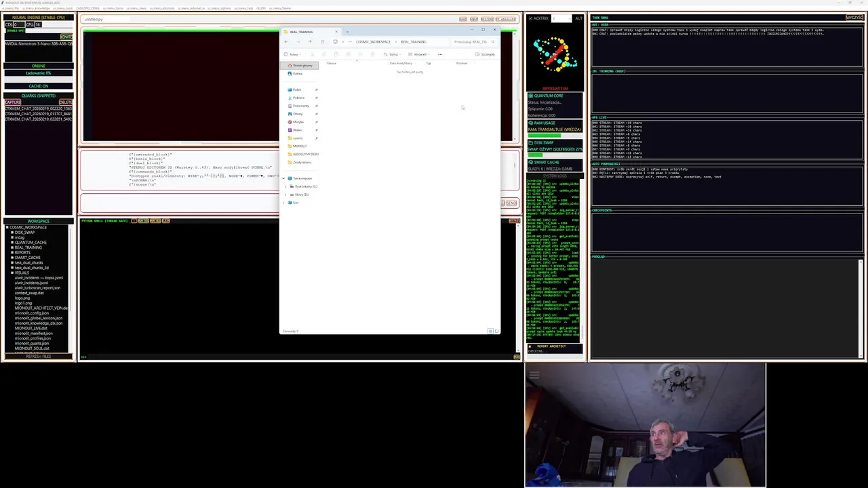This screenshot has height=488, width=868.
Task: Click the monitor icon in address bar
Action: pyautogui.click(x=335, y=42)
